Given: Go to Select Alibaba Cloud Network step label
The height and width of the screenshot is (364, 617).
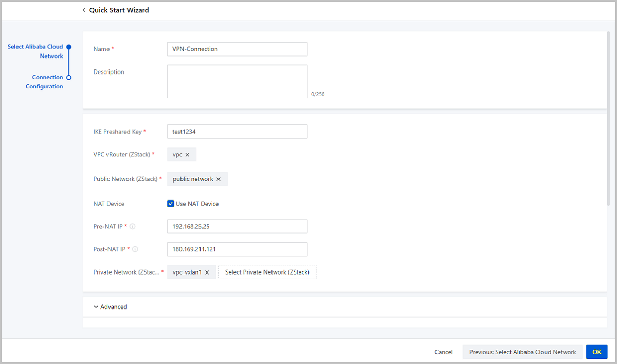Looking at the screenshot, I should tap(35, 51).
